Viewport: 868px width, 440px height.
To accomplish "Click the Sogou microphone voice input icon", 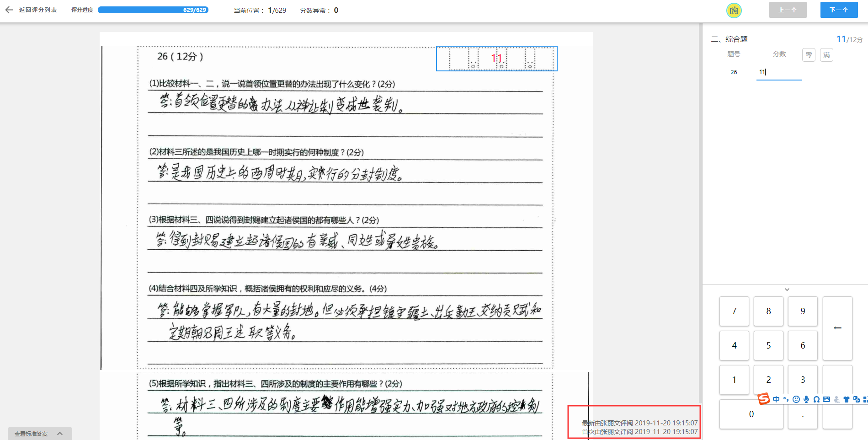I will [x=806, y=399].
